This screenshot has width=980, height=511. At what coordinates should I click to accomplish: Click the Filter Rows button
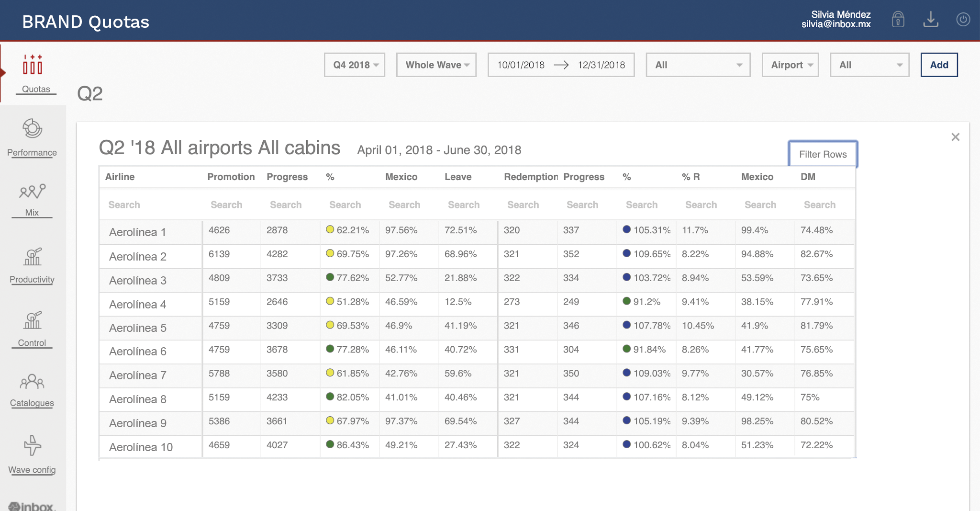tap(823, 154)
